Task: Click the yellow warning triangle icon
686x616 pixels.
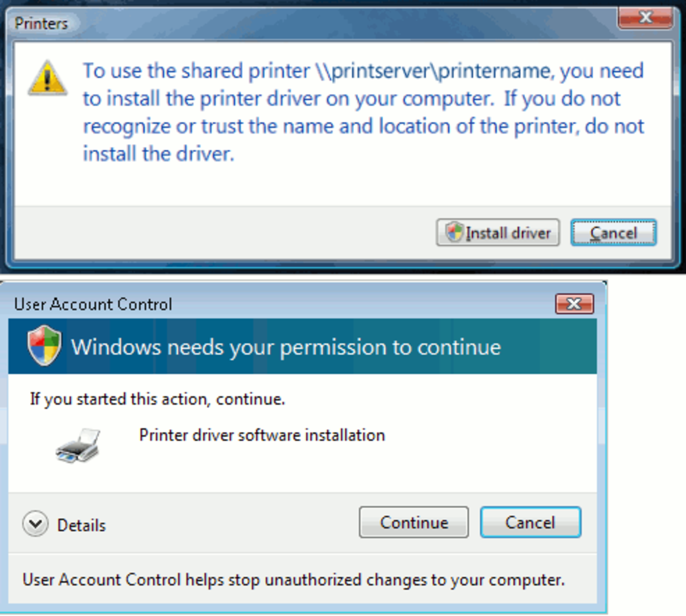Action: click(48, 78)
